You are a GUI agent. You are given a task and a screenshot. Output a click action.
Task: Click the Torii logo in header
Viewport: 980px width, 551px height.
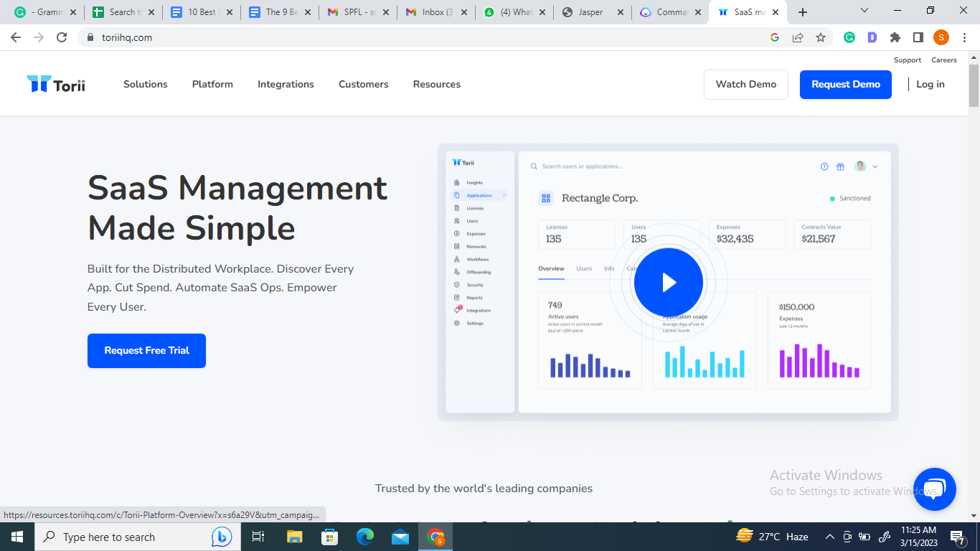click(x=56, y=85)
